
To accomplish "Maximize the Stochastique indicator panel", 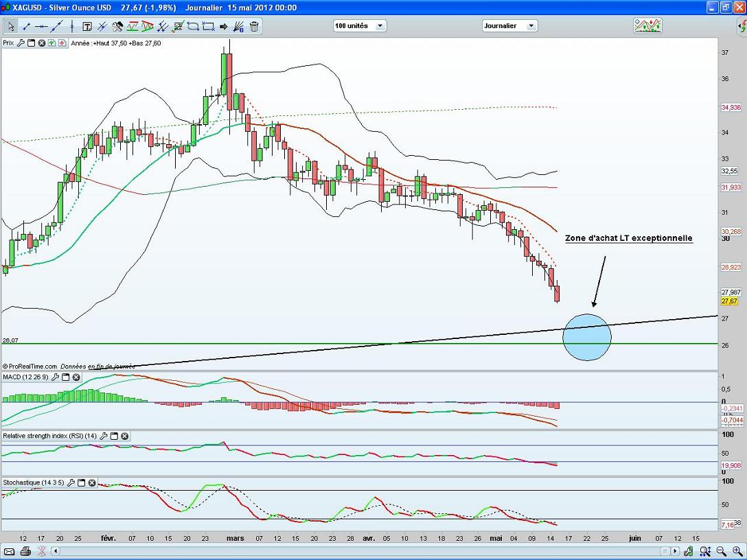I will [x=81, y=482].
